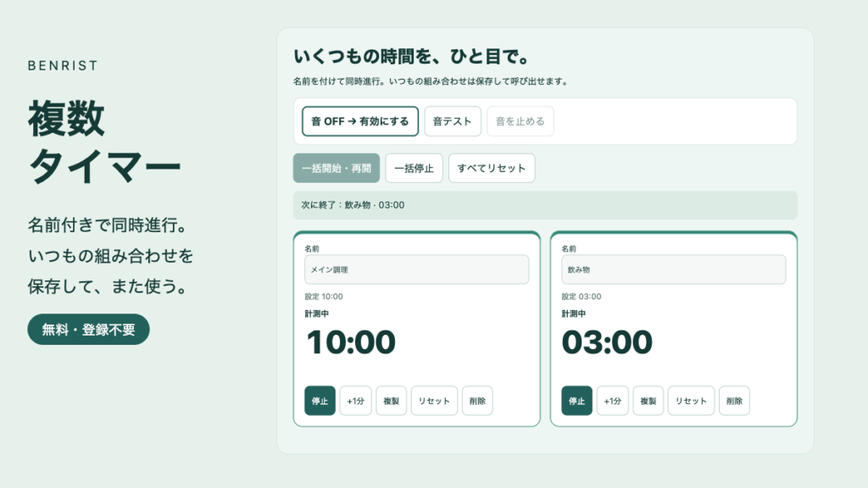Click the 次に終了：飲み物 status bar
This screenshot has height=488, width=868.
pos(545,205)
